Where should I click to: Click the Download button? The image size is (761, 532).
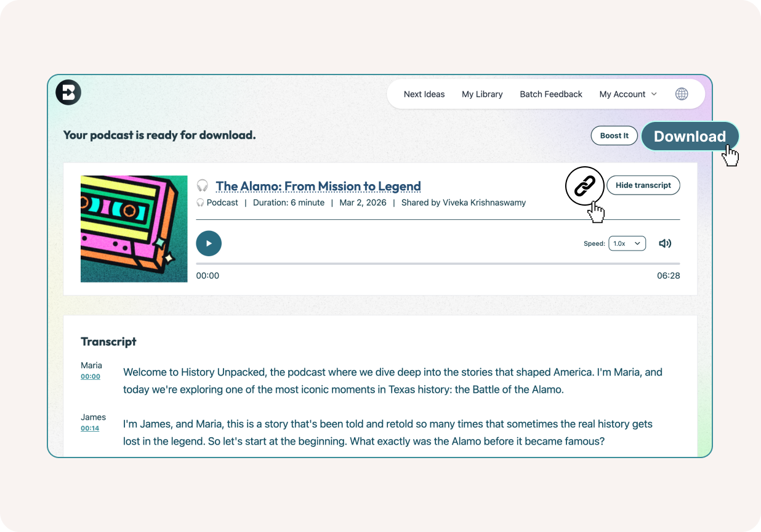coord(690,137)
